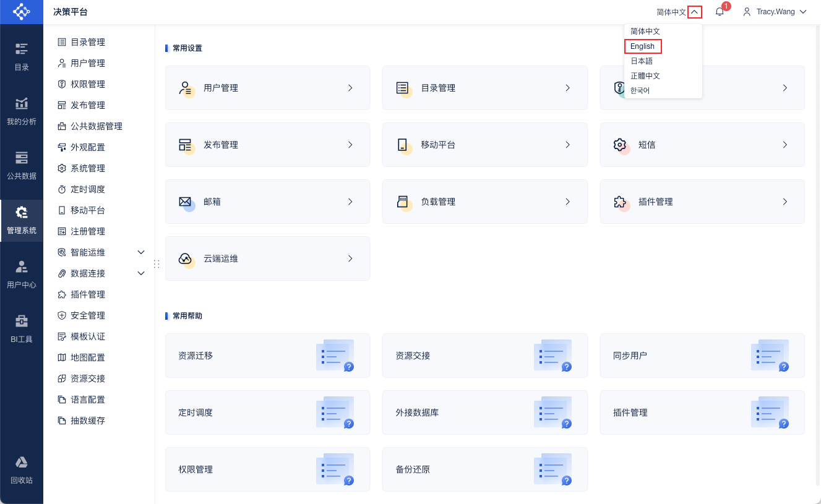This screenshot has height=504, width=821.
Task: Click the 决策平台 logo icon
Action: (22, 12)
